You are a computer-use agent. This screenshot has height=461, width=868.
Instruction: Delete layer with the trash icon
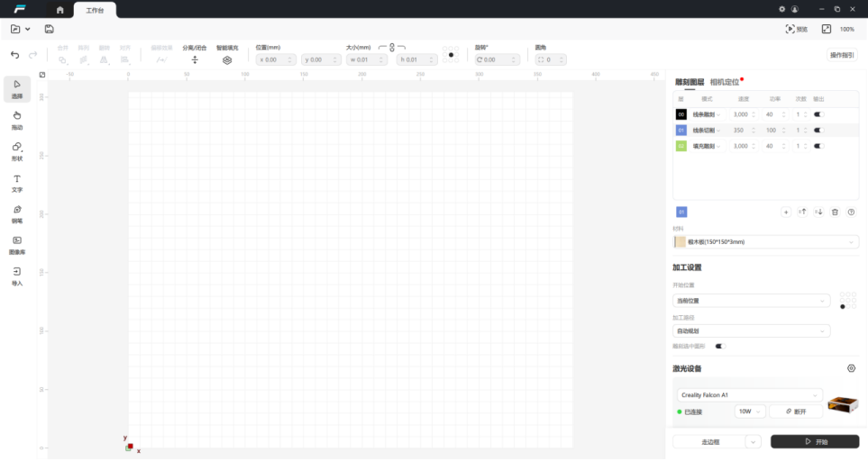835,212
